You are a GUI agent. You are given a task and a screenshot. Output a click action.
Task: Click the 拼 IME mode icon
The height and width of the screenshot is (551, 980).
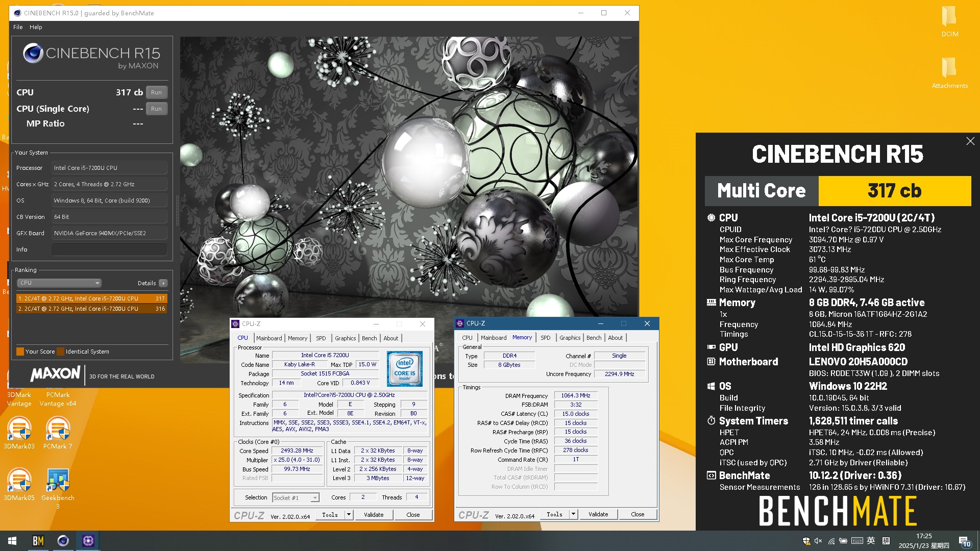click(886, 541)
